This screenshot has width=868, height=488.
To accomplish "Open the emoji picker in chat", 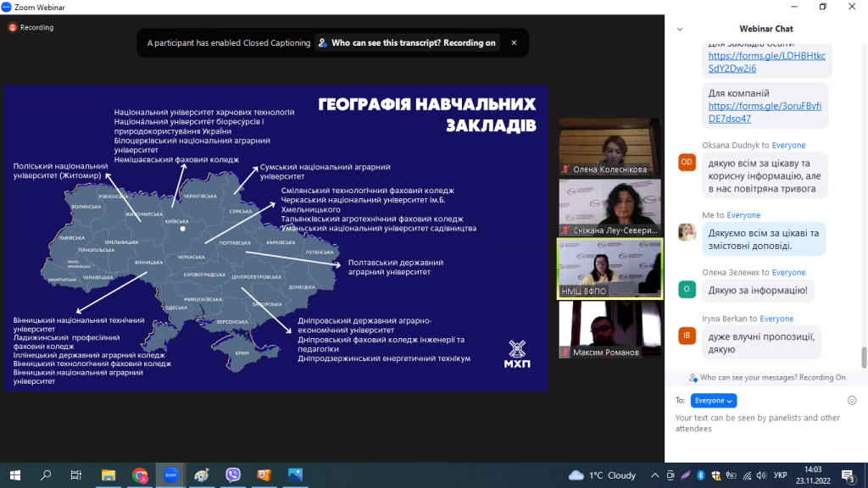I will click(852, 400).
